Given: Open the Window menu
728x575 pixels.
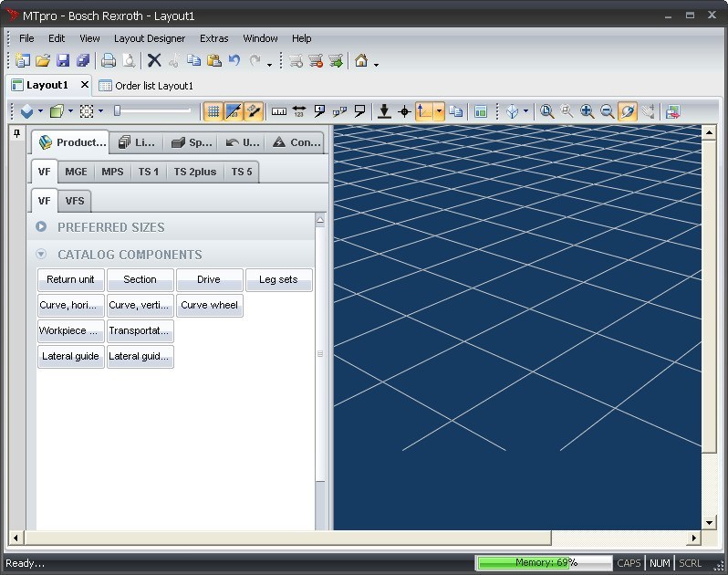Looking at the screenshot, I should 261,38.
